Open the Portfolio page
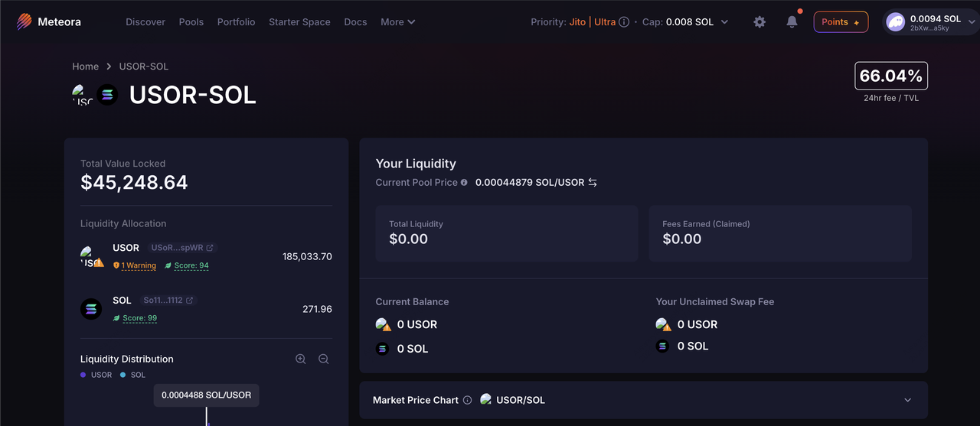 click(x=236, y=22)
